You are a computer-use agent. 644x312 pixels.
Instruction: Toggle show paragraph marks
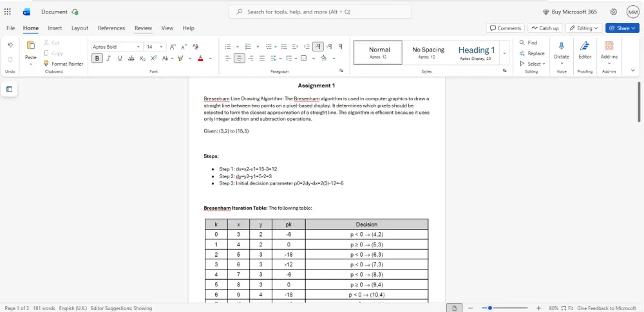(x=341, y=46)
